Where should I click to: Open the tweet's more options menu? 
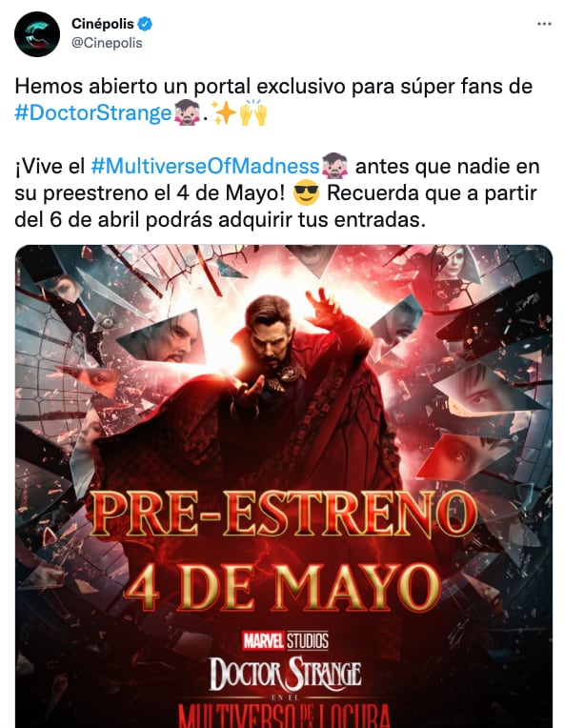coord(544,24)
